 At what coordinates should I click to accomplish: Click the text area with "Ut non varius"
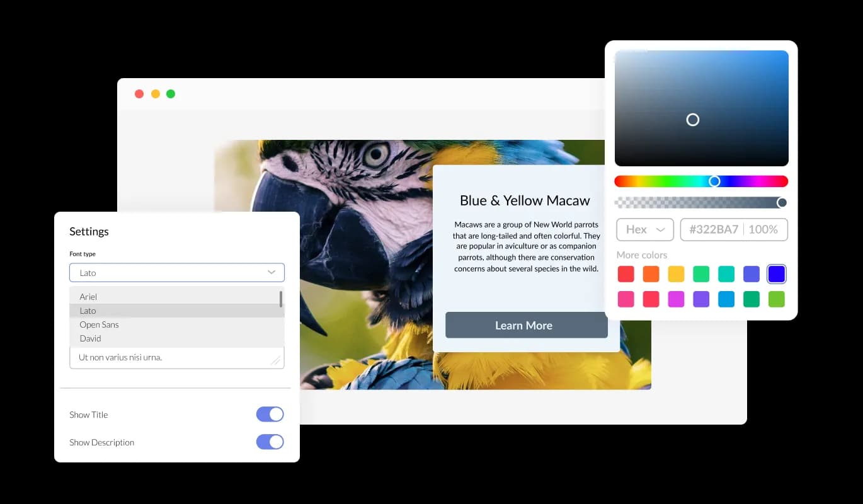click(x=176, y=357)
